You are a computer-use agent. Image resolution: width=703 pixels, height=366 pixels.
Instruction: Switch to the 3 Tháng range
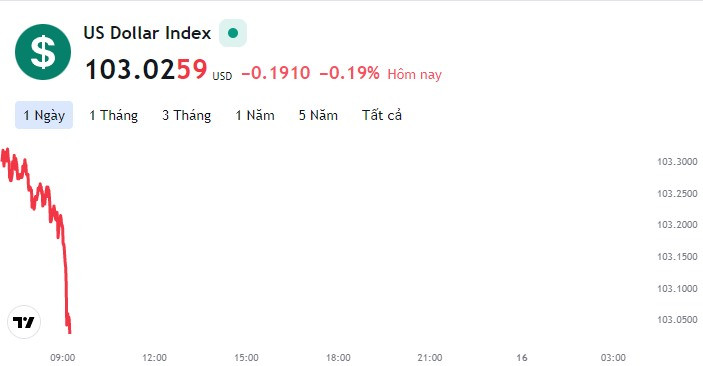click(x=187, y=115)
